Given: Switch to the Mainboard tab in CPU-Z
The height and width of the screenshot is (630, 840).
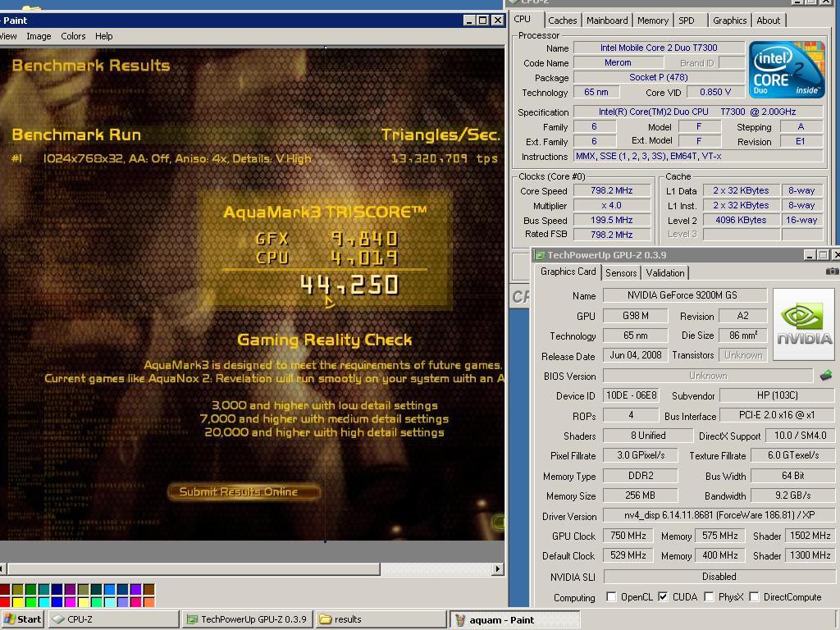Looking at the screenshot, I should pyautogui.click(x=607, y=21).
